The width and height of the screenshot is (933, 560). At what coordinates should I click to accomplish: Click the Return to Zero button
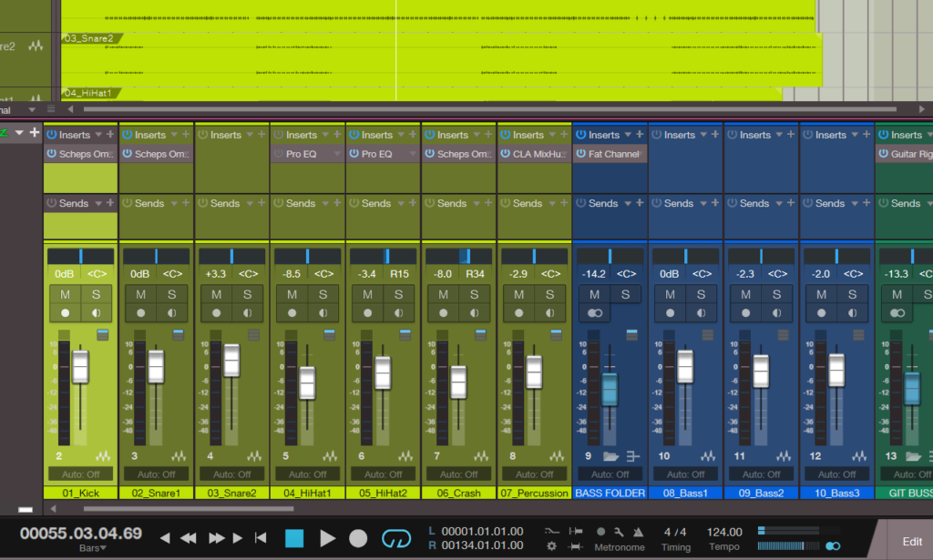(x=261, y=538)
